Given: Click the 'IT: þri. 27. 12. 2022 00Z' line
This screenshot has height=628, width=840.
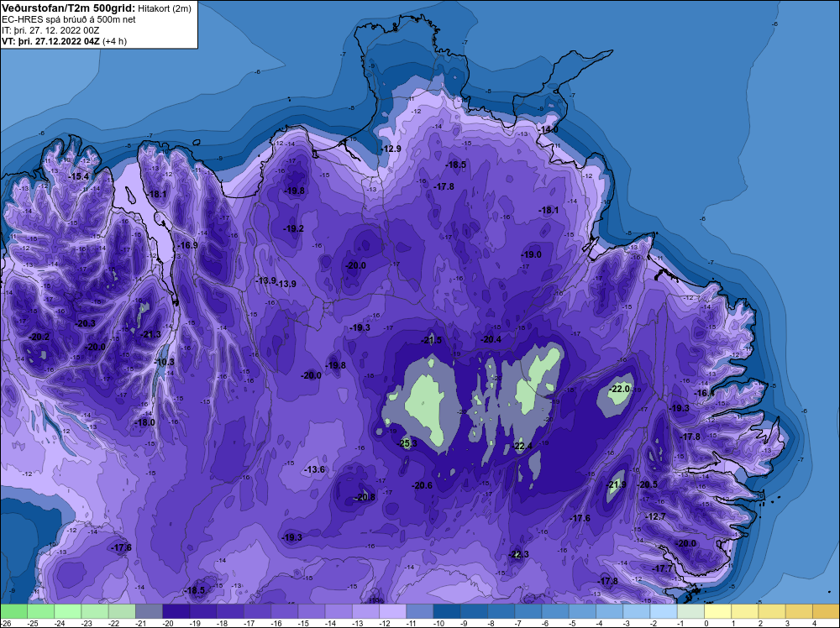Looking at the screenshot, I should (x=50, y=30).
